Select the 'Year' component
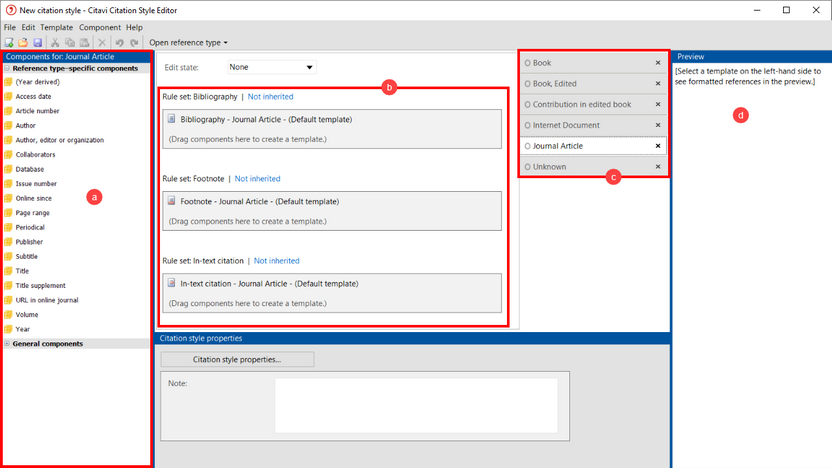Viewport: 832px width, 468px height. [22, 329]
